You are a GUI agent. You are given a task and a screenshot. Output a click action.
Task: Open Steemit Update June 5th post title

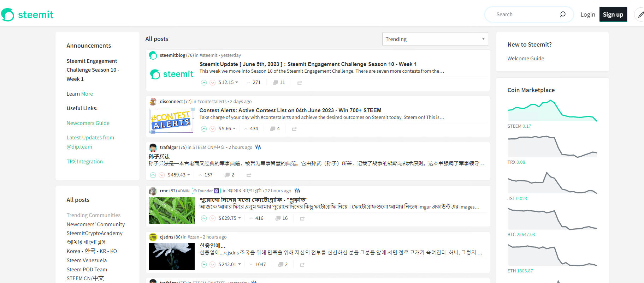tap(308, 64)
